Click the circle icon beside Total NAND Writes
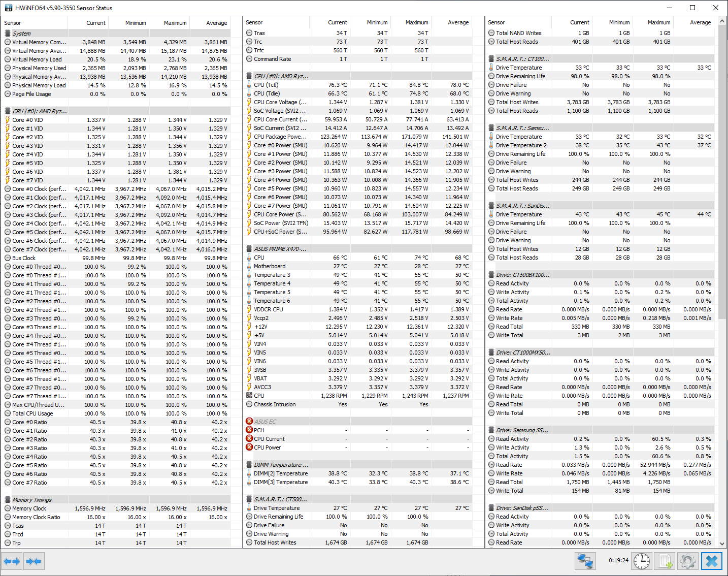Viewport: 728px width, 576px height. click(x=491, y=33)
